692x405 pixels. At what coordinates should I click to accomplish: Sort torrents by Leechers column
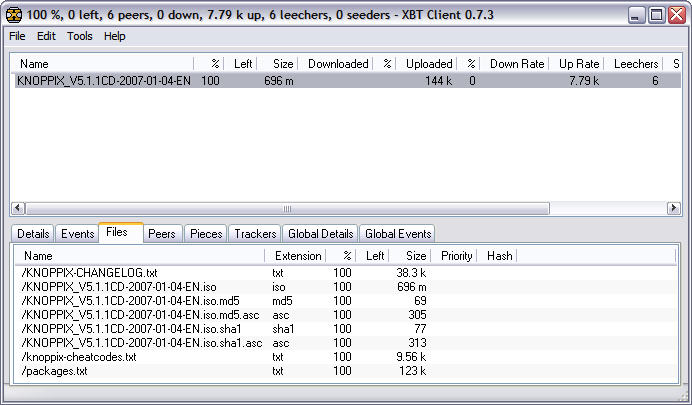click(634, 64)
